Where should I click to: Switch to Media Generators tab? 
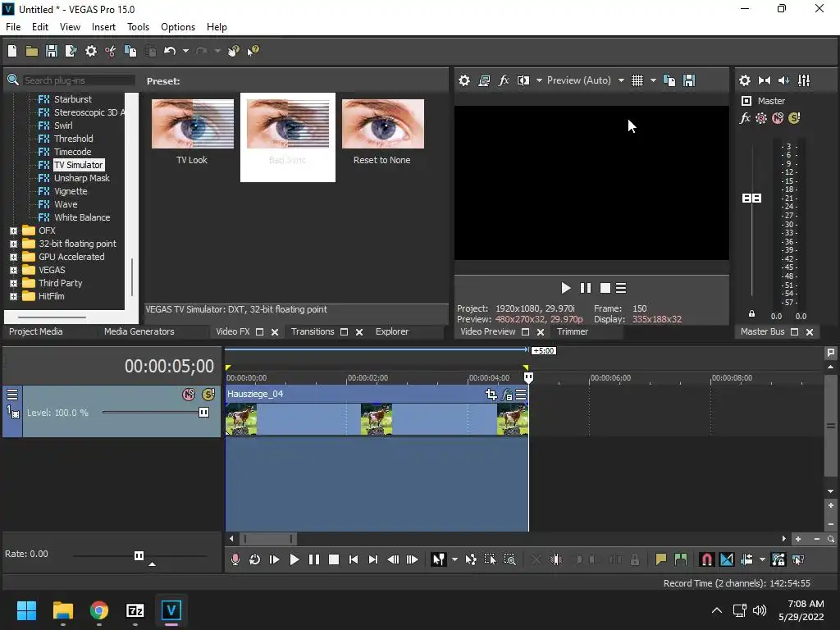tap(139, 331)
